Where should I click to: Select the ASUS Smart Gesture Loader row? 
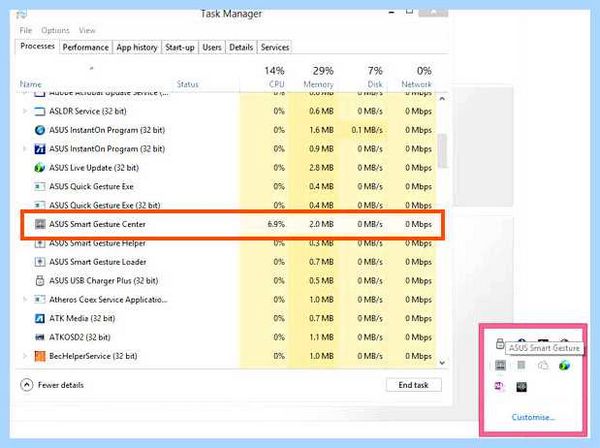pyautogui.click(x=228, y=262)
